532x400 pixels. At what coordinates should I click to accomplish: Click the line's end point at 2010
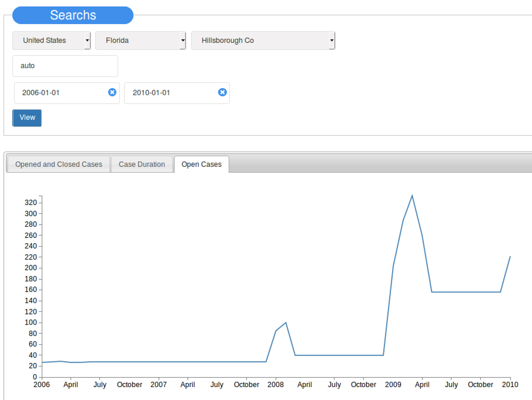[510, 257]
